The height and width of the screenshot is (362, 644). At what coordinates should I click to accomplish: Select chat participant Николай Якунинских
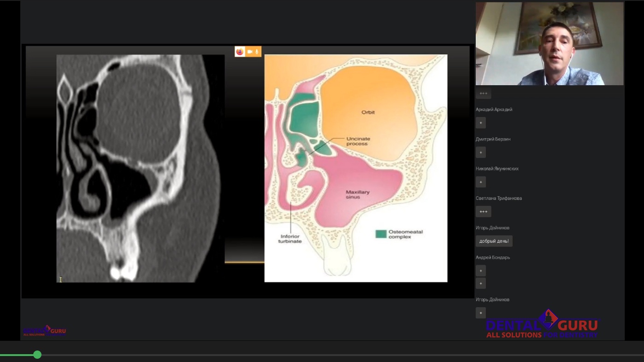497,169
